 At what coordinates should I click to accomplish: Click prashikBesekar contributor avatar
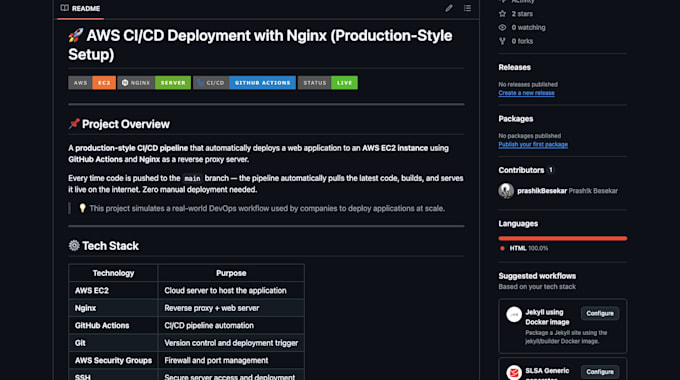coord(506,190)
